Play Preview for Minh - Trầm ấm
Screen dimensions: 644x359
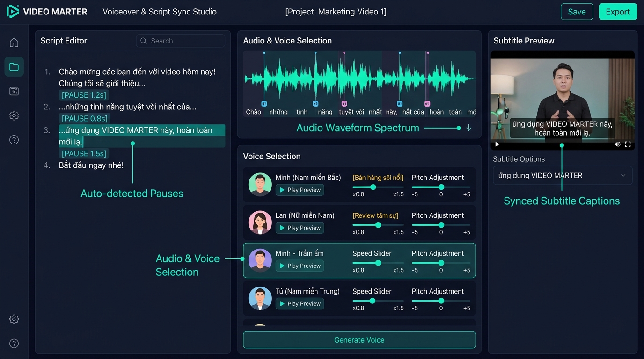pyautogui.click(x=300, y=266)
